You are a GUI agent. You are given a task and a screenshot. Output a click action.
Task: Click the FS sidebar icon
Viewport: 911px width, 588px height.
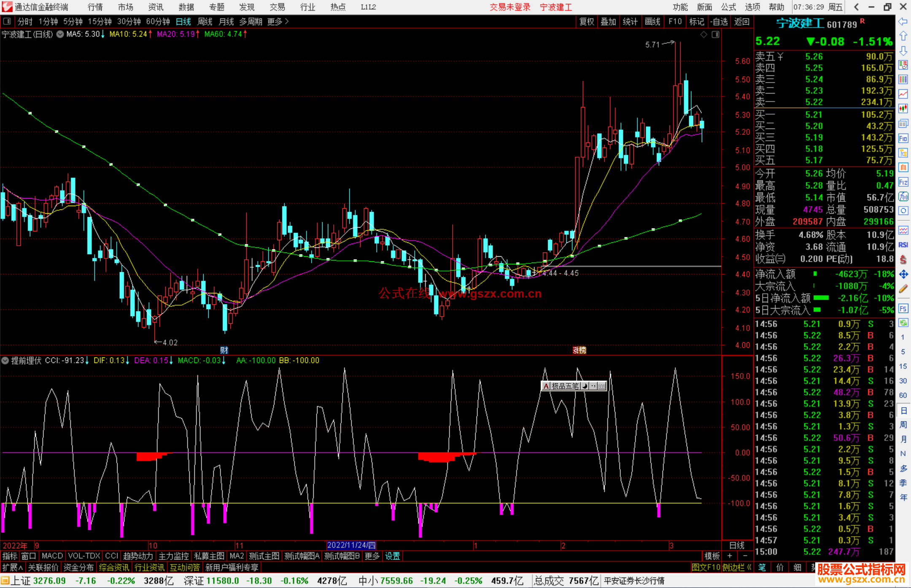pos(903,309)
